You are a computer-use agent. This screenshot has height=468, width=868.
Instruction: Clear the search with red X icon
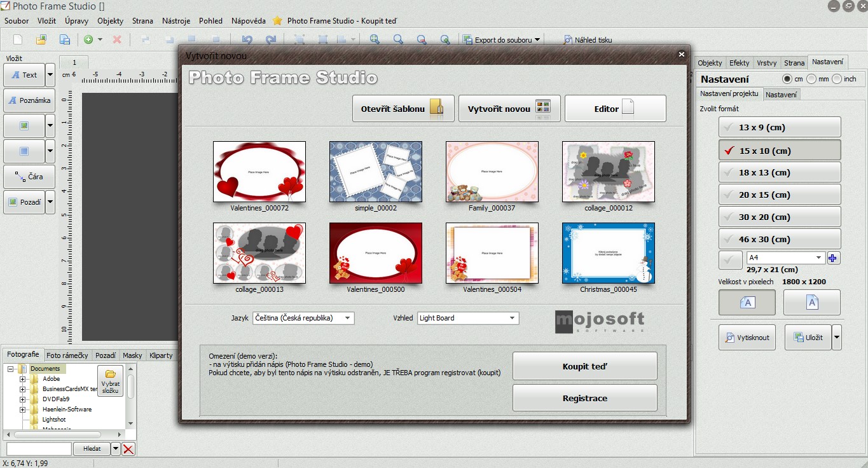(128, 449)
